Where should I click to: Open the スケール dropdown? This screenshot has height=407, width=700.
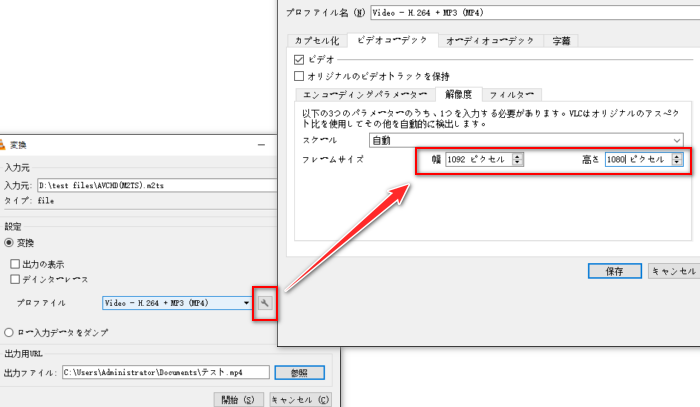pyautogui.click(x=526, y=140)
